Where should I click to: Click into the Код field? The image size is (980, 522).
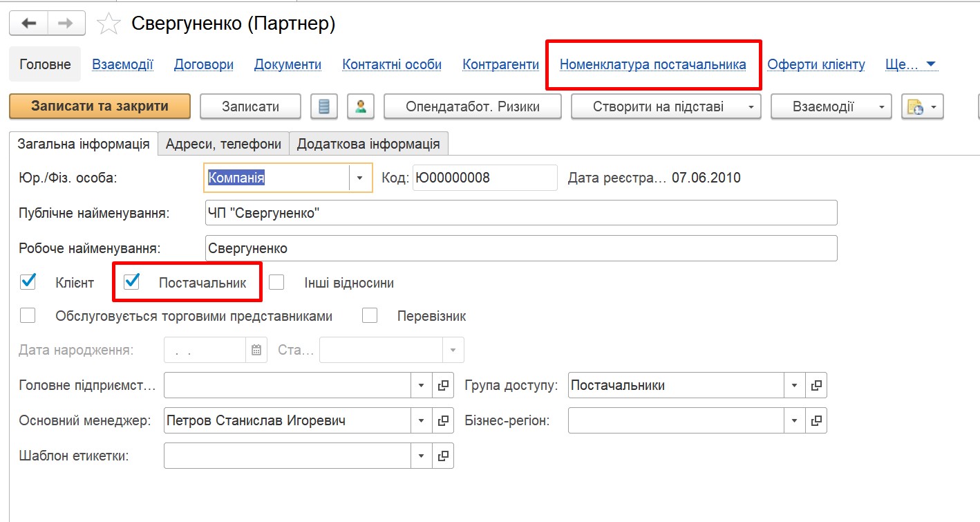coord(484,178)
